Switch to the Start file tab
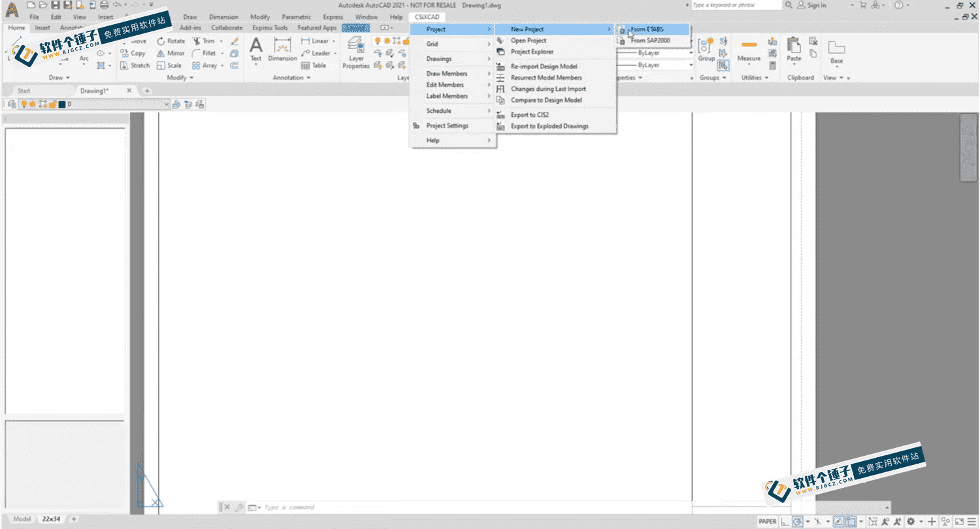The height and width of the screenshot is (529, 980). (x=24, y=91)
